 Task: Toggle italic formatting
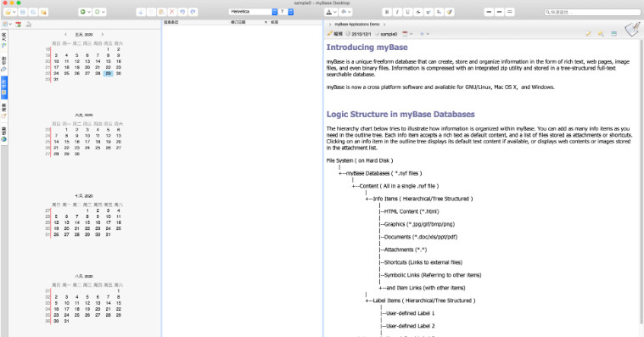tap(397, 12)
